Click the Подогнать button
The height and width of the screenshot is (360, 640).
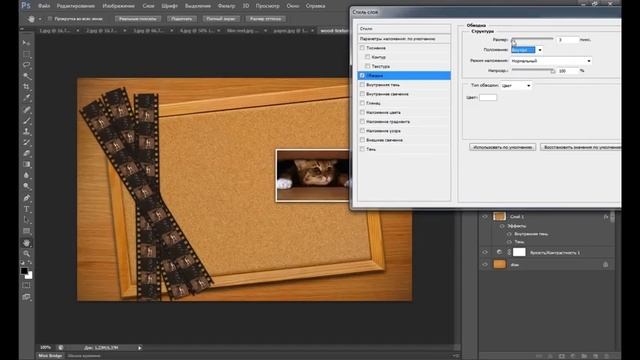pos(182,19)
